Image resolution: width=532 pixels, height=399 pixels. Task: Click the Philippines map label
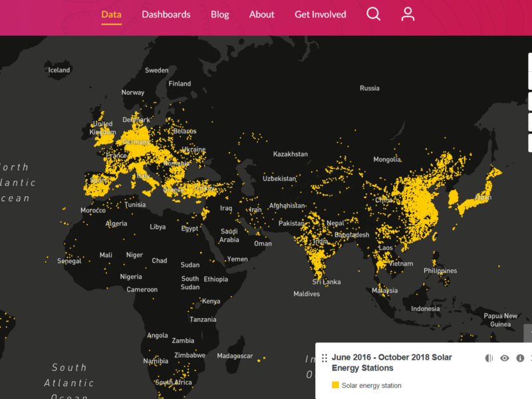(x=440, y=271)
